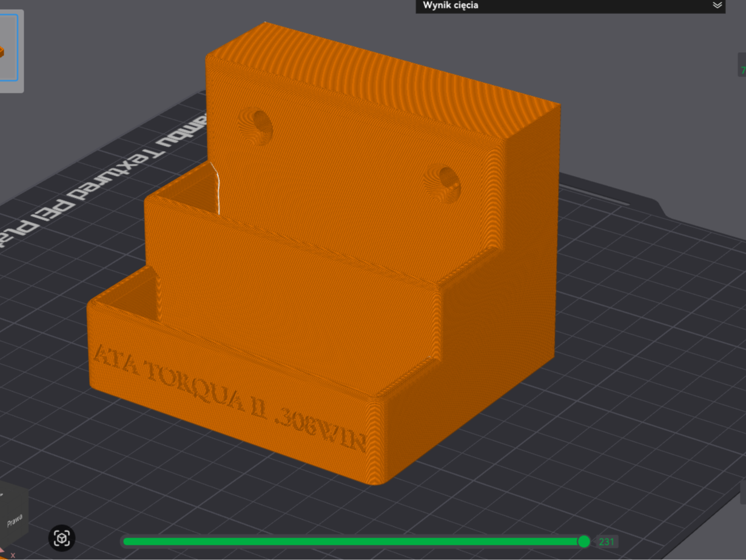Click the green layer progress track
This screenshot has width=746, height=560.
(353, 541)
